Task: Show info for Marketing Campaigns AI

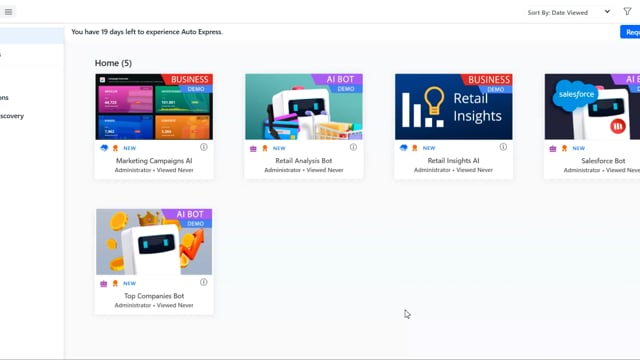Action: 204,147
